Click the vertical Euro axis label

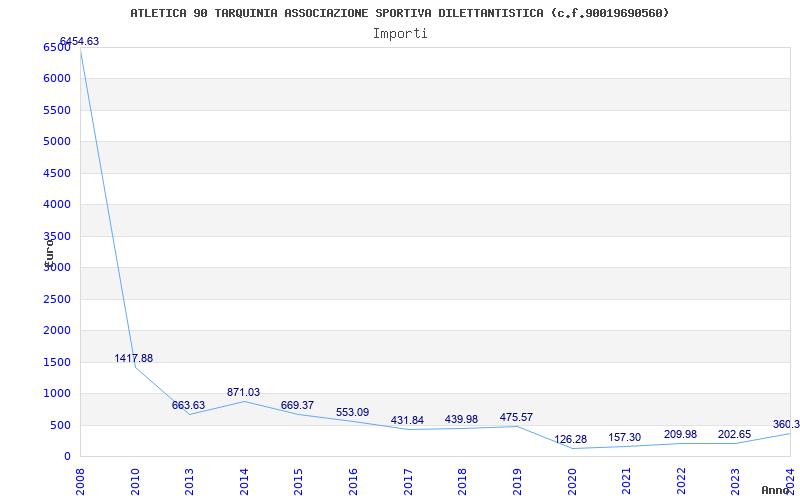49,250
